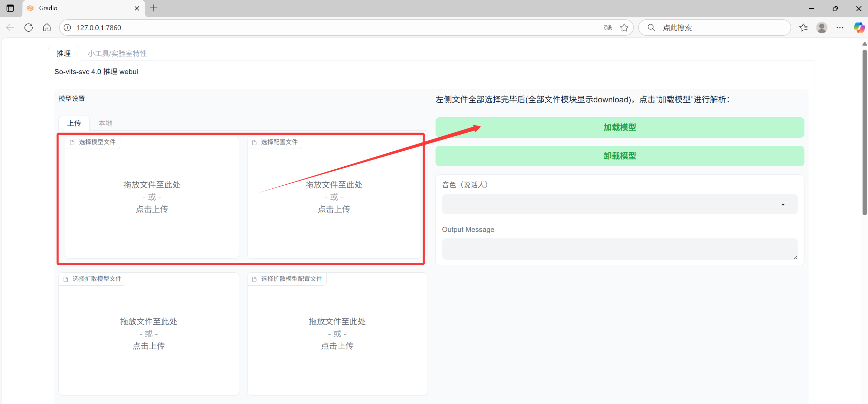Select the 本地 tab

click(105, 123)
